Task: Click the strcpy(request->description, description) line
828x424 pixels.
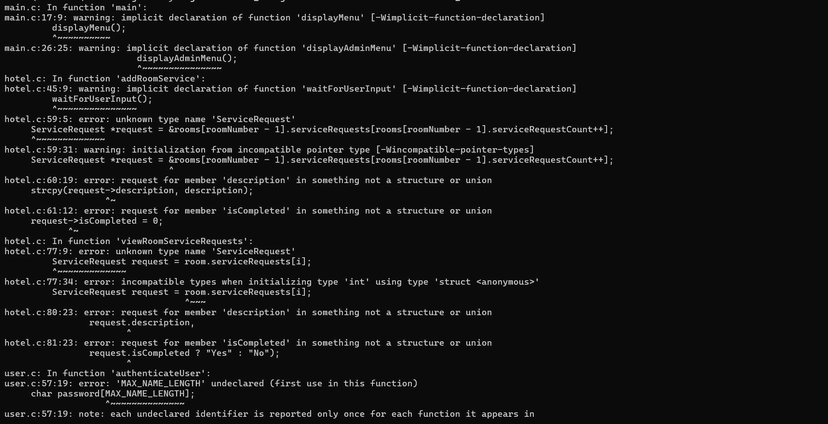Action: point(142,191)
